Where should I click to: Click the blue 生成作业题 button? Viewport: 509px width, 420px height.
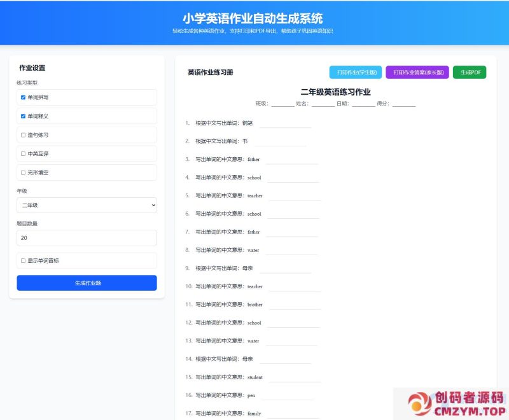click(87, 283)
